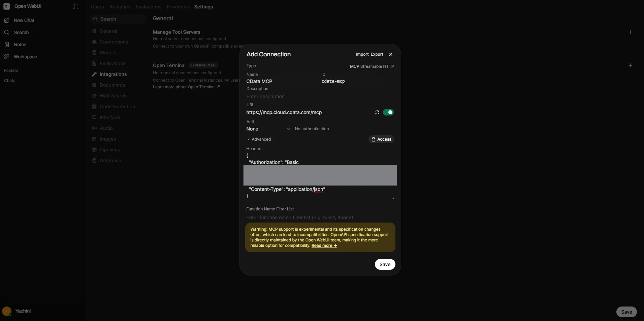Open Learn more about Open Terminal link
This screenshot has width=644, height=321.
[186, 87]
